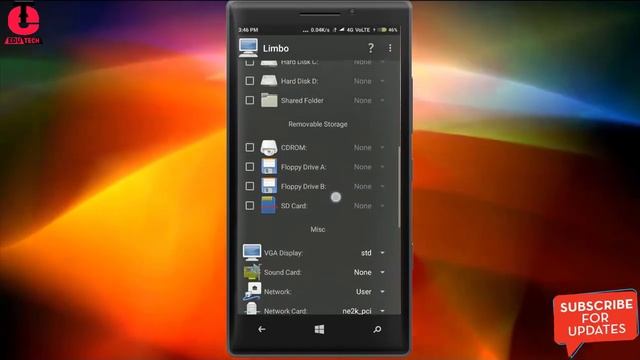Tap the Sound Card icon

[x=252, y=272]
